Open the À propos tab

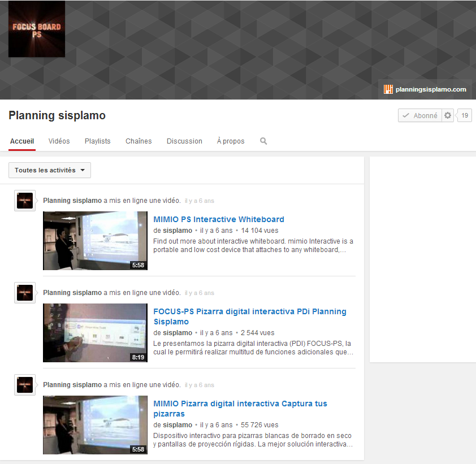[x=231, y=141]
